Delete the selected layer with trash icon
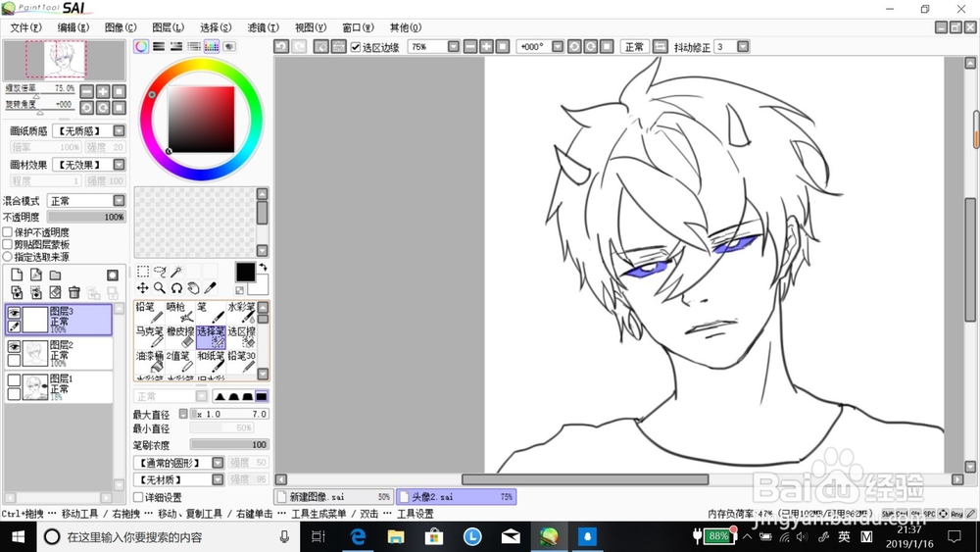Viewport: 980px width, 552px height. click(x=74, y=292)
